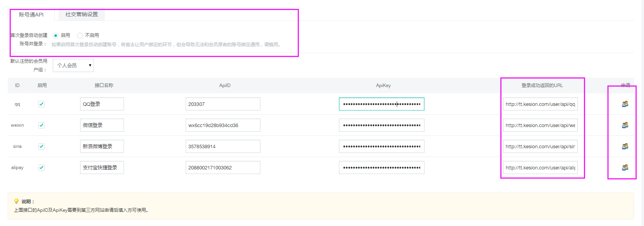
Task: Select the 不启用 radio option
Action: [x=80, y=35]
